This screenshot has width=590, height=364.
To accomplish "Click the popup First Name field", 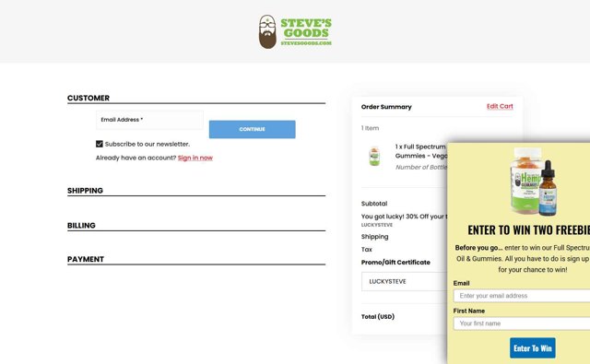I will [x=522, y=323].
